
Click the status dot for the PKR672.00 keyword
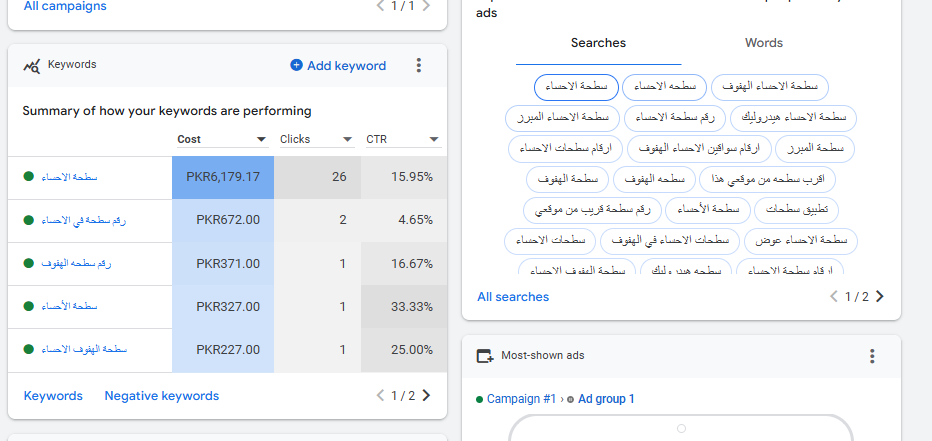pos(29,220)
